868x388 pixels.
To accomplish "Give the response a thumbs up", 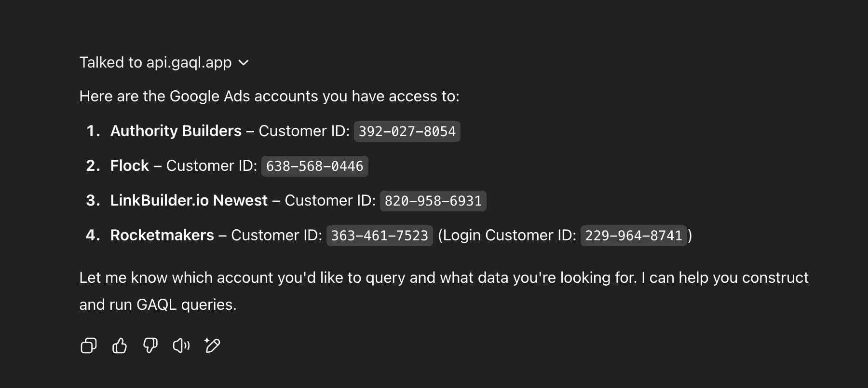I will pos(119,345).
